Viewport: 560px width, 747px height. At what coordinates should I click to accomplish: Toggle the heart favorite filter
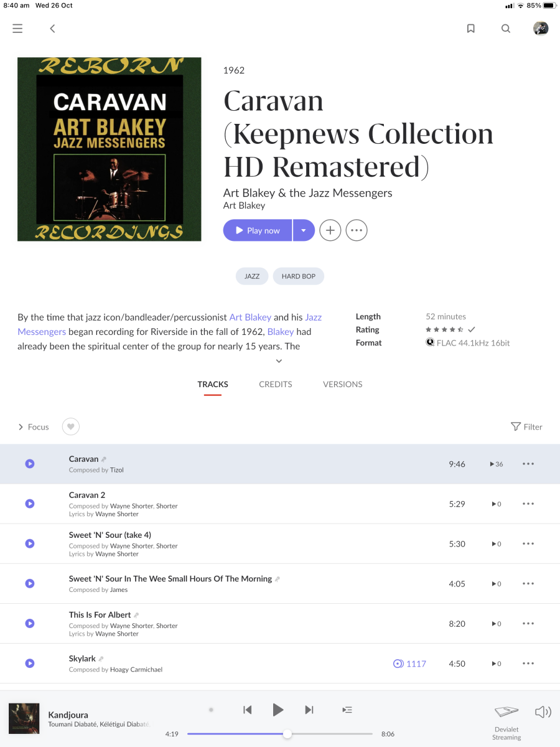(71, 427)
